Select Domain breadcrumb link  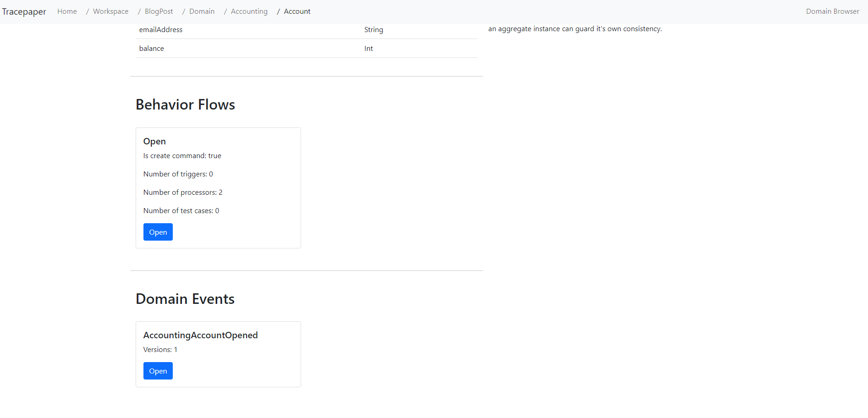click(x=202, y=11)
